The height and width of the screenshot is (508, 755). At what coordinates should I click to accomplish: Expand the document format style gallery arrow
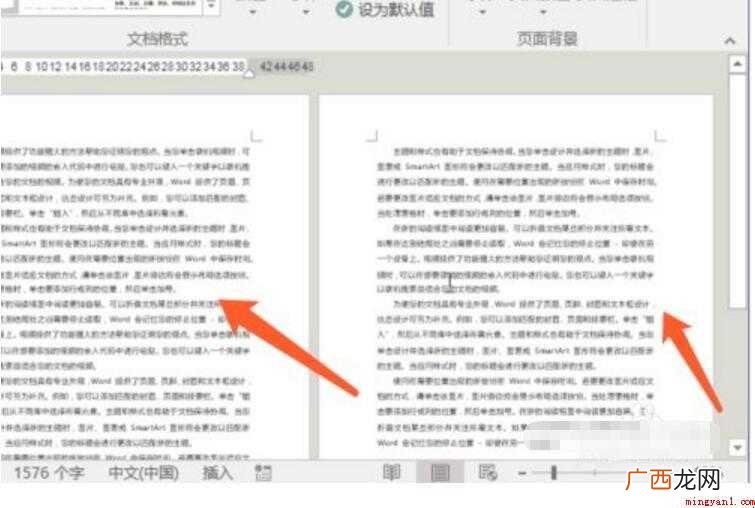pyautogui.click(x=211, y=7)
